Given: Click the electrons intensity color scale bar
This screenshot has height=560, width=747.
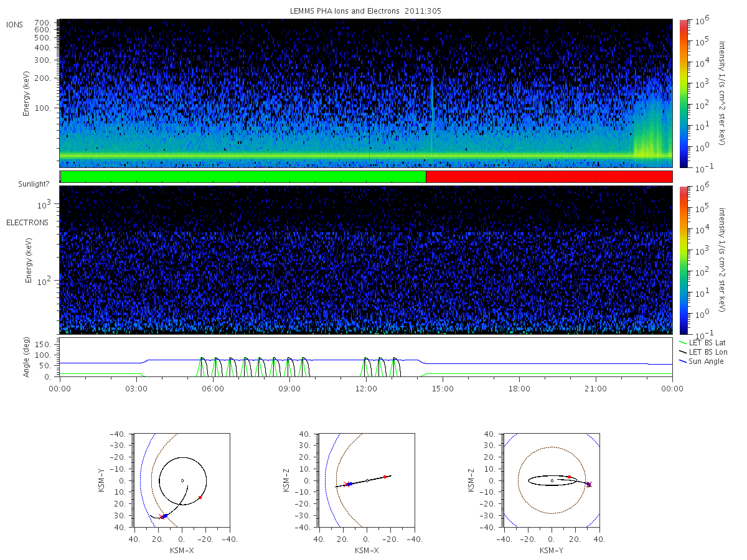Looking at the screenshot, I should [683, 260].
